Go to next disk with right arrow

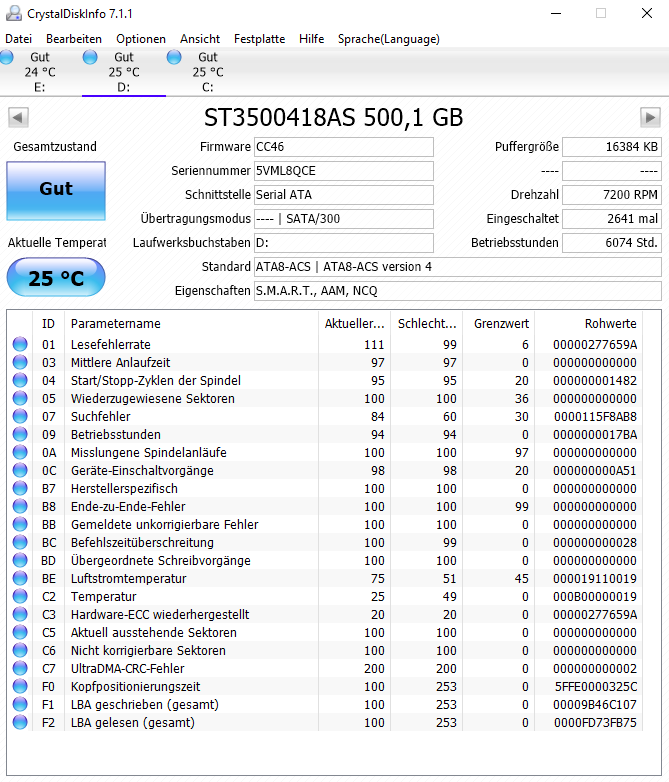(650, 118)
